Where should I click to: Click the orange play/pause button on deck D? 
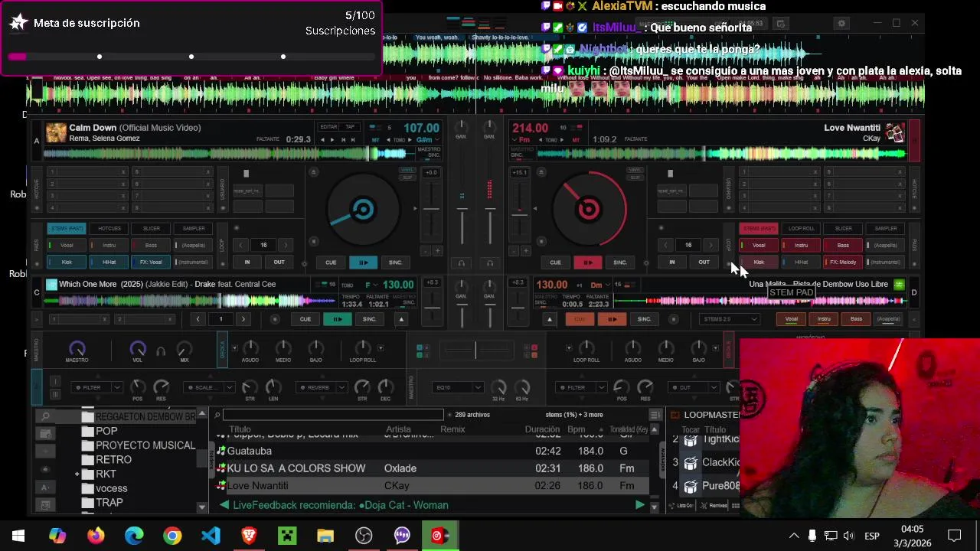click(x=611, y=319)
